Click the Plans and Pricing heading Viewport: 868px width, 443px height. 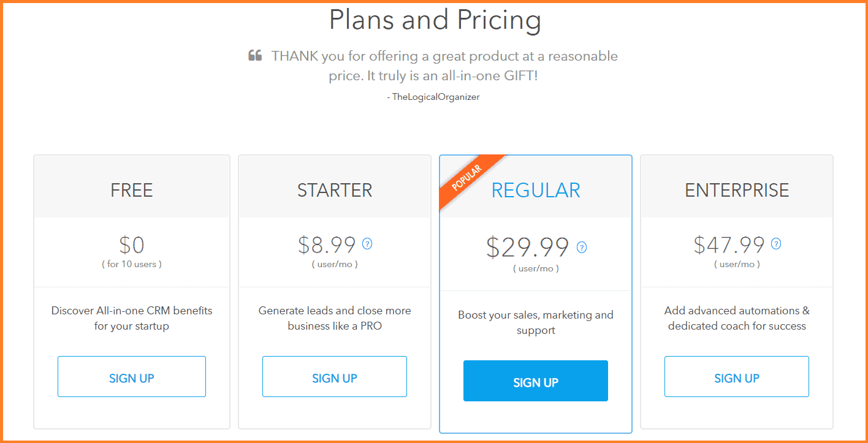(x=435, y=19)
